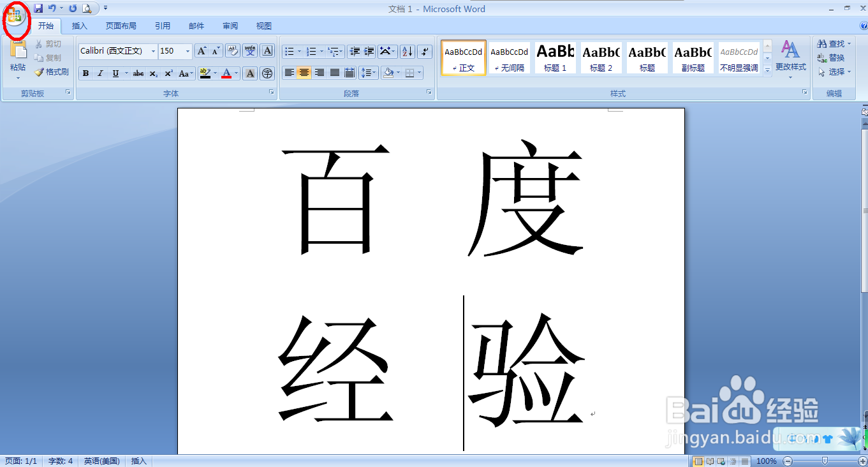This screenshot has width=868, height=467.
Task: Redo the last action with repeat icon
Action: click(x=73, y=8)
